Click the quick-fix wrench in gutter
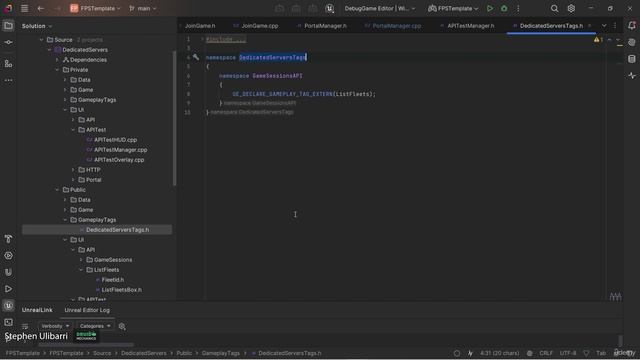Viewport: 640px width, 360px height. point(196,57)
